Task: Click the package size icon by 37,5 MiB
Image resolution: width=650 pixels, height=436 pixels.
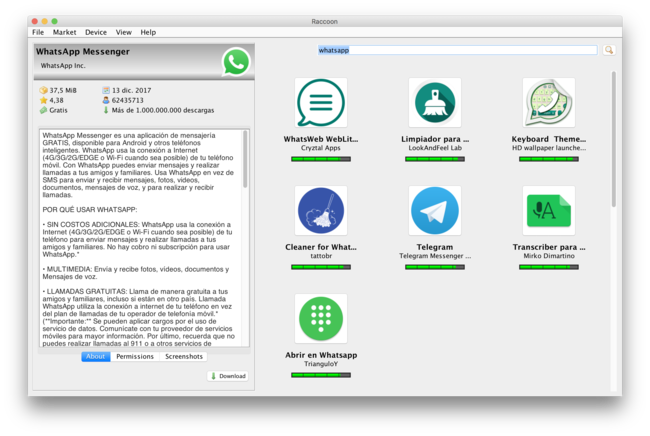Action: 43,90
